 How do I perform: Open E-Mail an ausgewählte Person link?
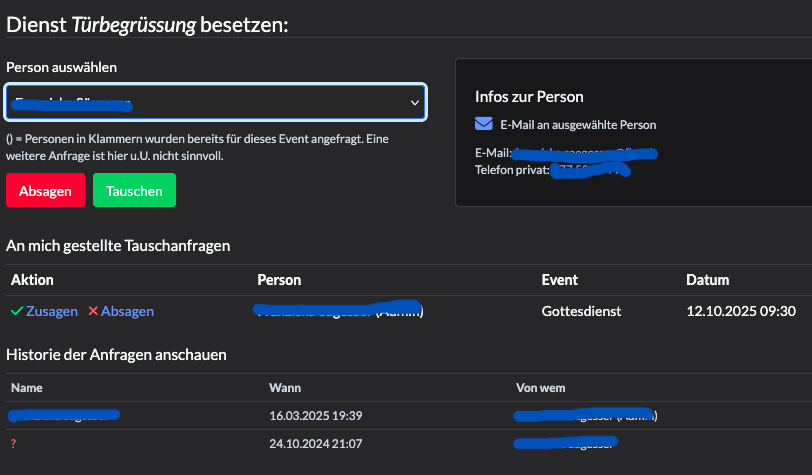click(x=578, y=125)
